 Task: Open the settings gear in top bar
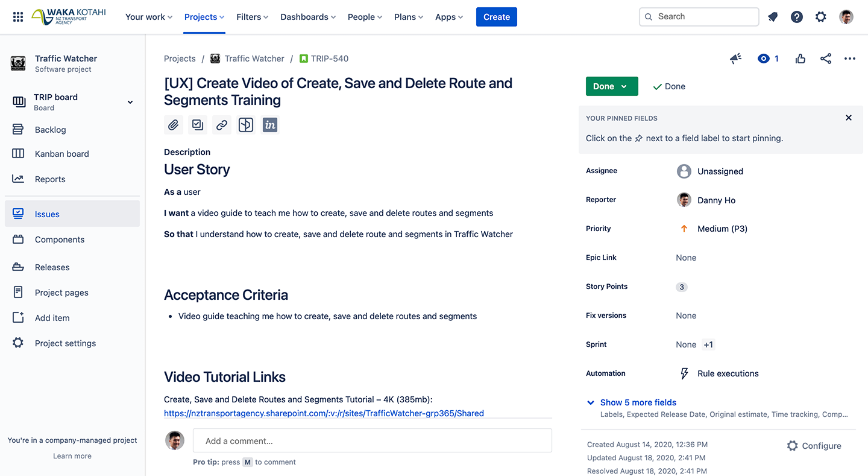click(821, 17)
